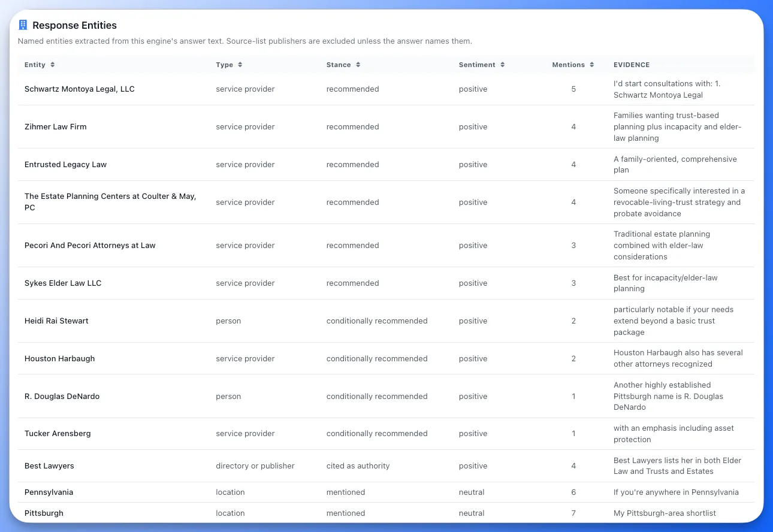Click Schwartz Montoya's 'recommended' stance cell
The height and width of the screenshot is (532, 773).
click(x=353, y=89)
